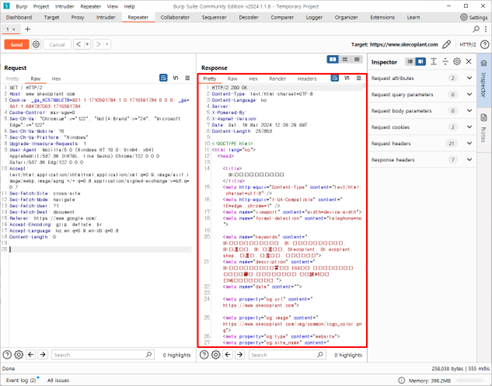492x386 pixels.
Task: Go to previous response search match
Action: click(x=228, y=355)
